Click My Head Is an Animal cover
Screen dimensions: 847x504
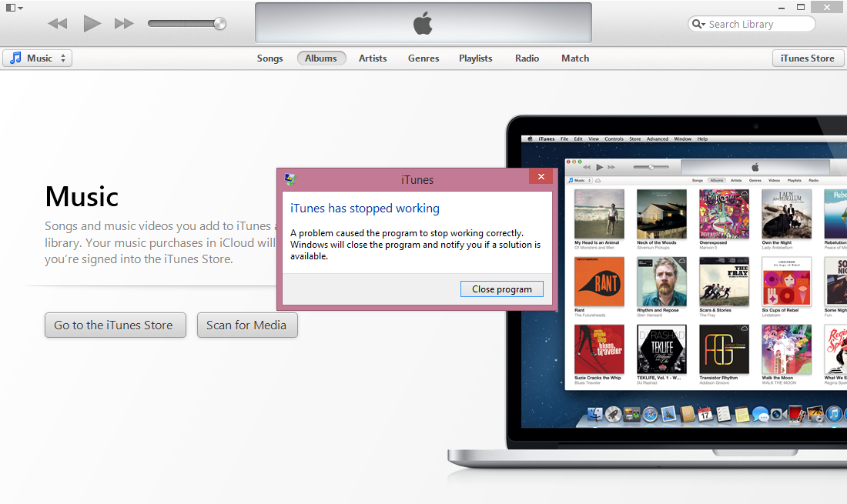pyautogui.click(x=599, y=214)
